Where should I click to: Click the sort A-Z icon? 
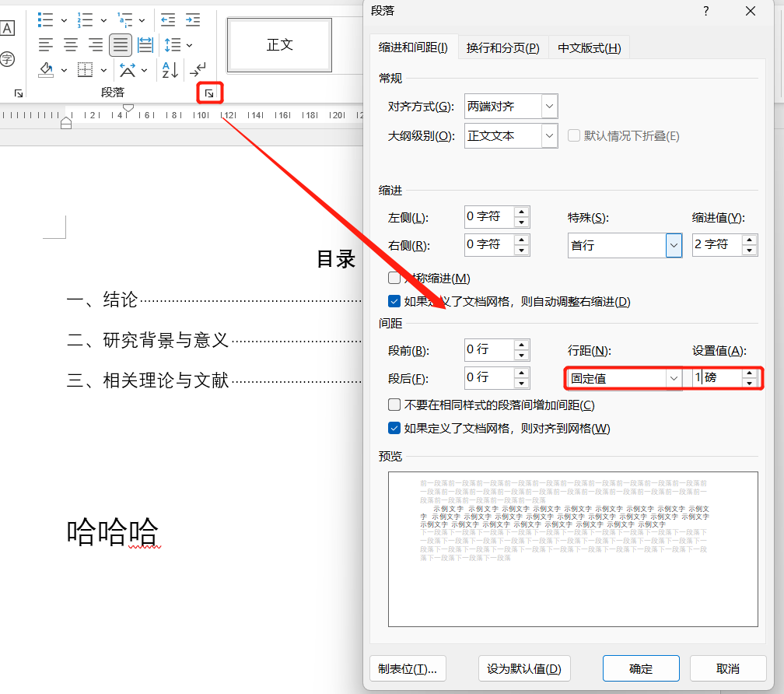point(170,70)
